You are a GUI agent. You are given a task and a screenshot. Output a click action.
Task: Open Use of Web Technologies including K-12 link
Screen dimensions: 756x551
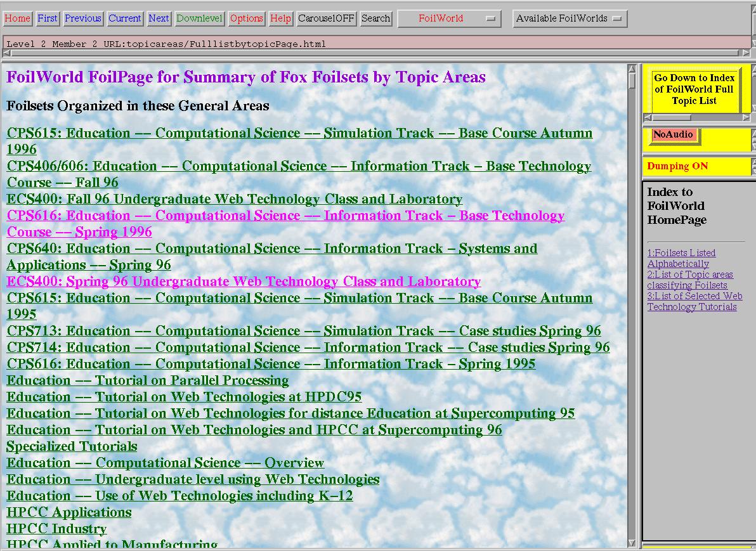[x=180, y=496]
